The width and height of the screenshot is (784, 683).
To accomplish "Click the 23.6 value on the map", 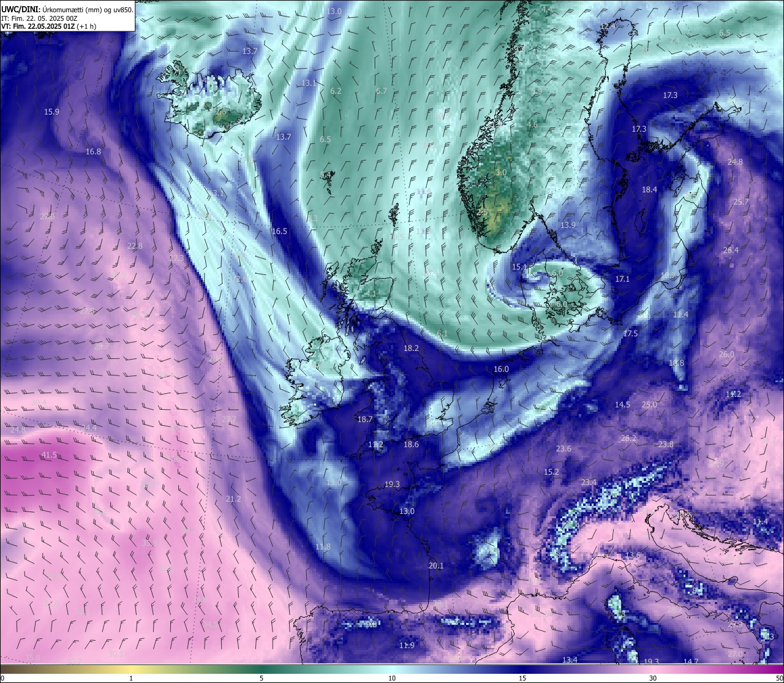I will [563, 449].
